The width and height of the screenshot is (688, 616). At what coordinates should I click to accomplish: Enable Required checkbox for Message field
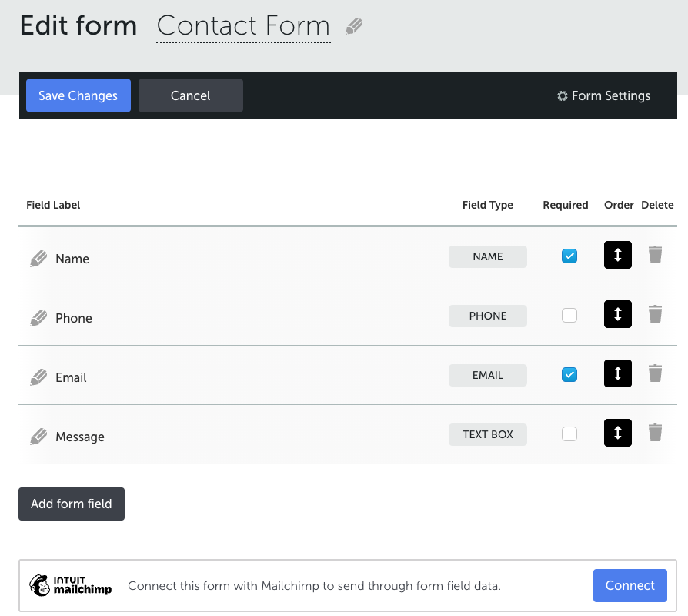[569, 434]
